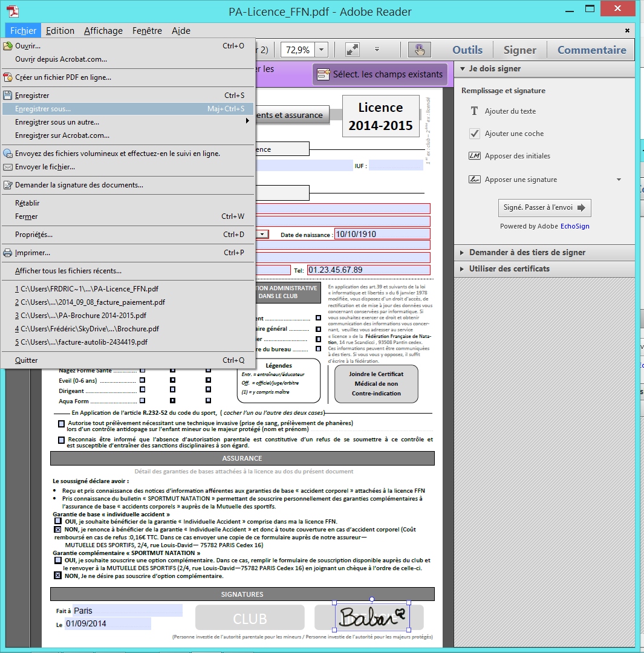Screen dimensions: 644x653
Task: Click the Outils panel button
Action: pyautogui.click(x=467, y=50)
